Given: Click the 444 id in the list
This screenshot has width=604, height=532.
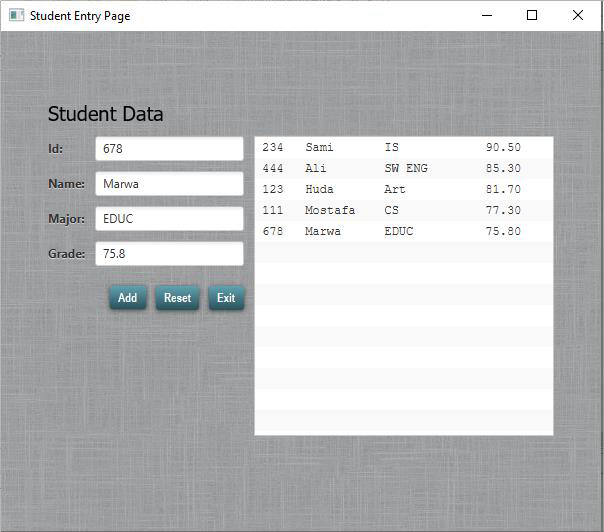Looking at the screenshot, I should pos(273,168).
